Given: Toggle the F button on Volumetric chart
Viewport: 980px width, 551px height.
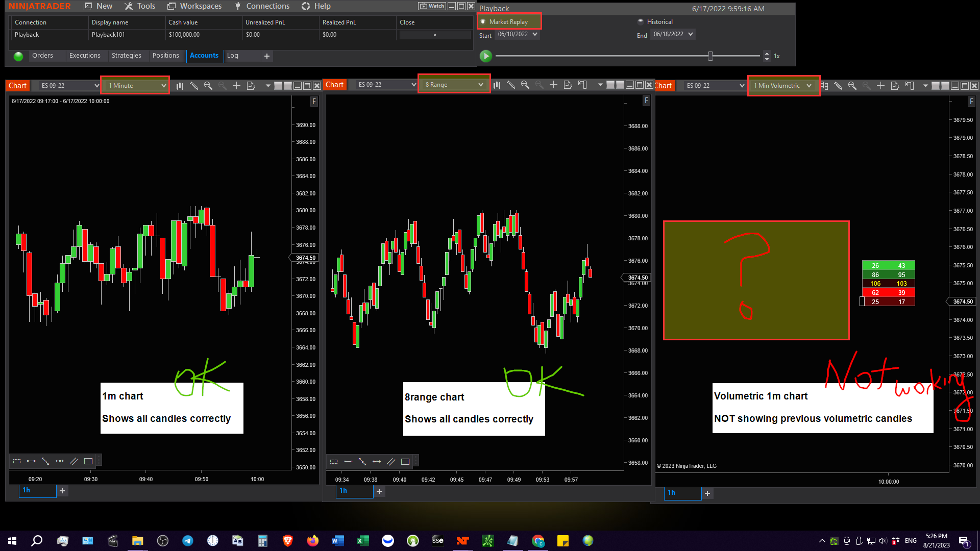Looking at the screenshot, I should click(971, 102).
